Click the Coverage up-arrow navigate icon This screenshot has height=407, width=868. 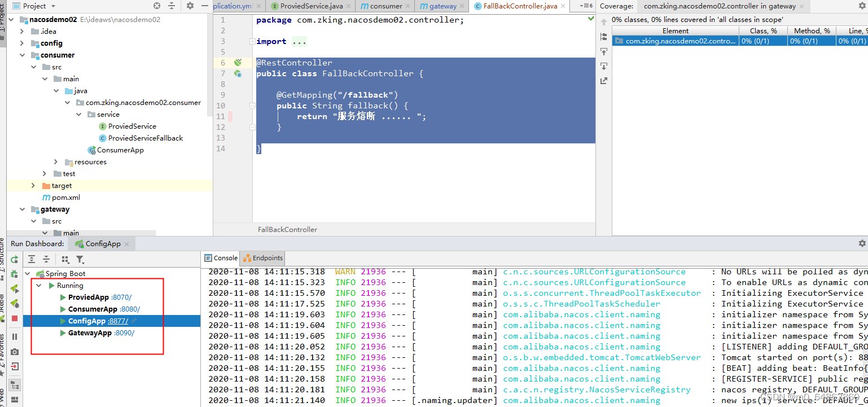coord(604,22)
